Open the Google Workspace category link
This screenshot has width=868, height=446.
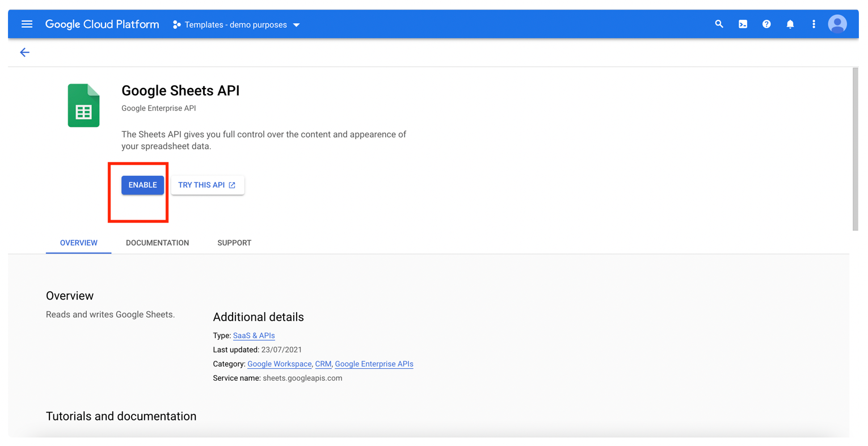[279, 364]
